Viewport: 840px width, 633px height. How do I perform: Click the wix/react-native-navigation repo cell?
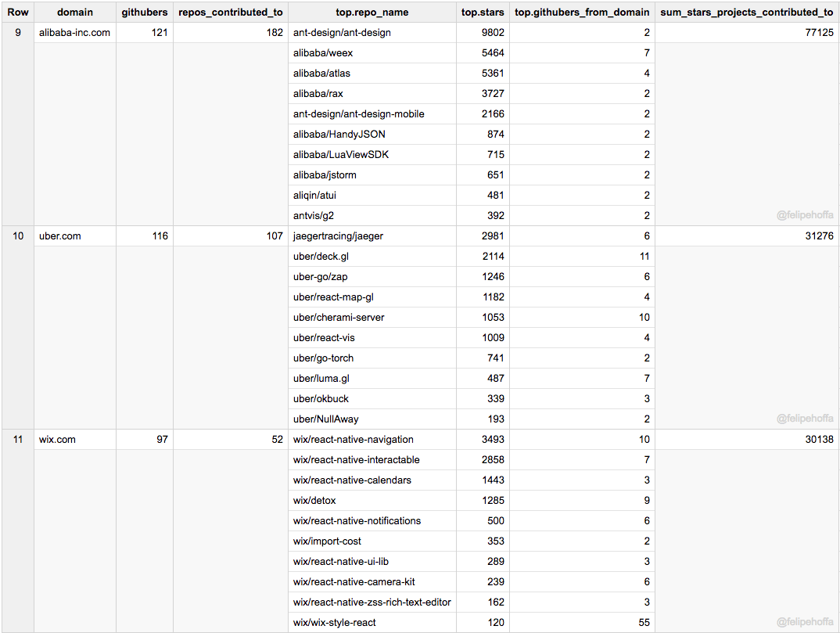click(x=354, y=440)
